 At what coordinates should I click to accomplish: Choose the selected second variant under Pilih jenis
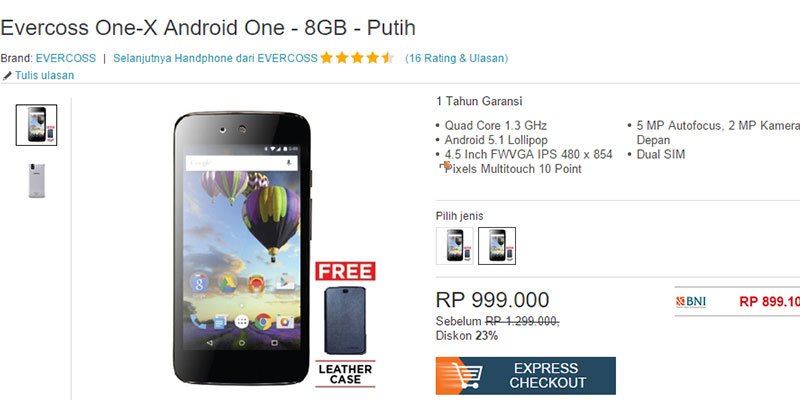coord(497,246)
